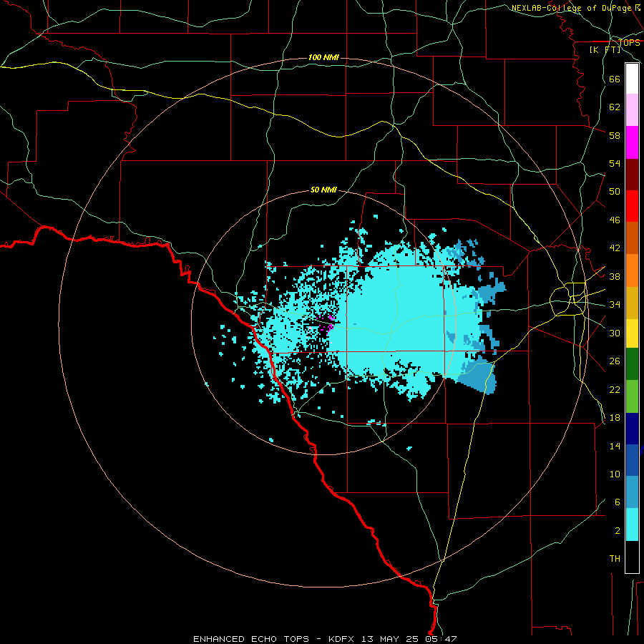Image resolution: width=644 pixels, height=644 pixels.
Task: Click the navy 18 kft legend swatch
Action: pyautogui.click(x=632, y=429)
